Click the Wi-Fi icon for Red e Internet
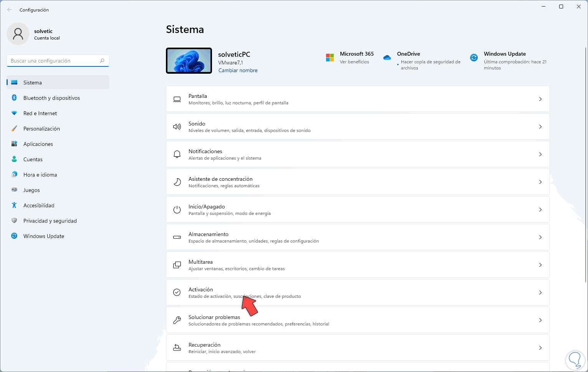Viewport: 588px width, 372px height. [x=14, y=113]
